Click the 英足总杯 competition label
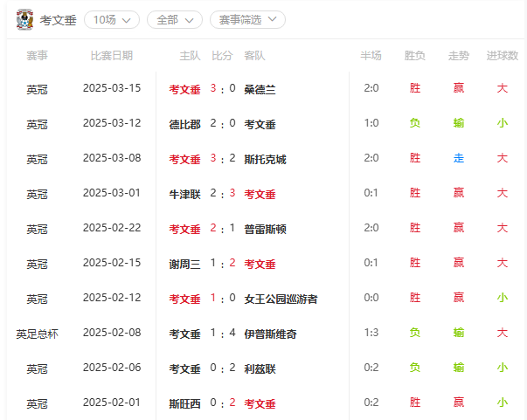Screen dimensions: 527x420 pos(38,334)
